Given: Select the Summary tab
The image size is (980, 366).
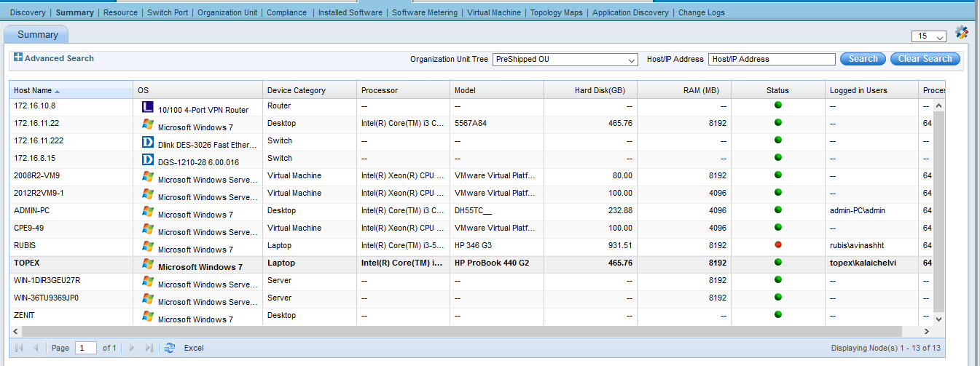Looking at the screenshot, I should pos(37,35).
